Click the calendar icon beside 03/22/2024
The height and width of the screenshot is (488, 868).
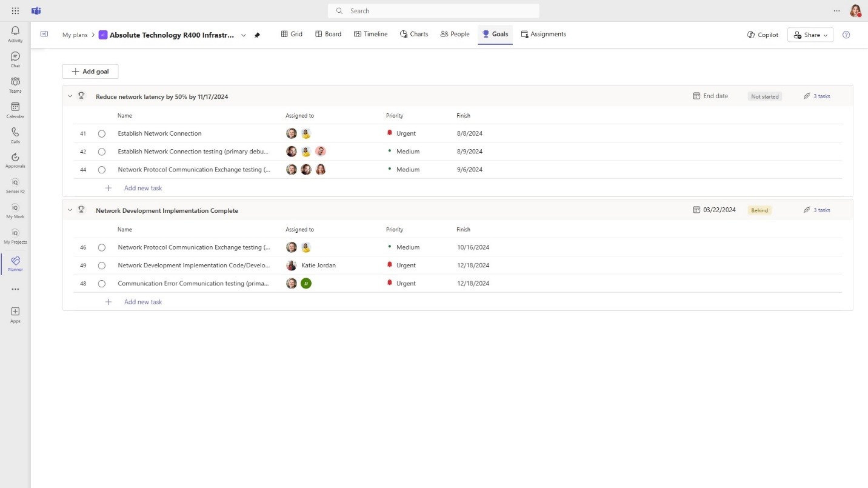click(696, 210)
